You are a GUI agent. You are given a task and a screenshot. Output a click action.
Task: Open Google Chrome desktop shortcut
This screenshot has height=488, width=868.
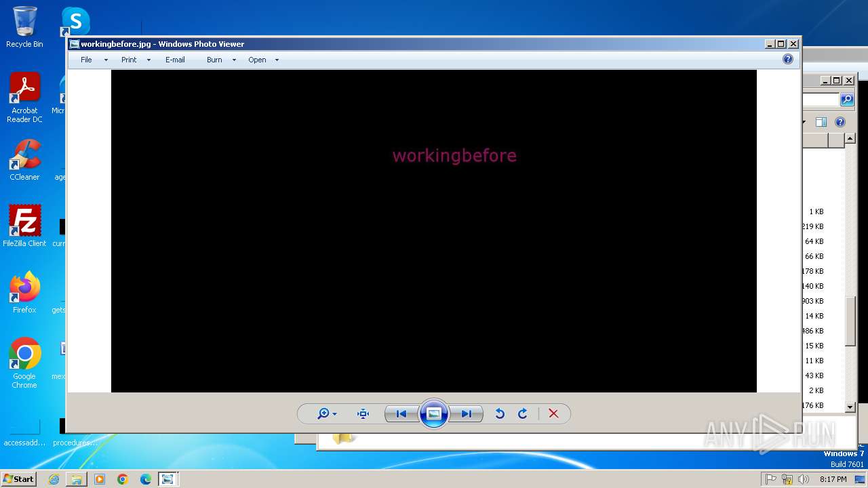coord(24,363)
